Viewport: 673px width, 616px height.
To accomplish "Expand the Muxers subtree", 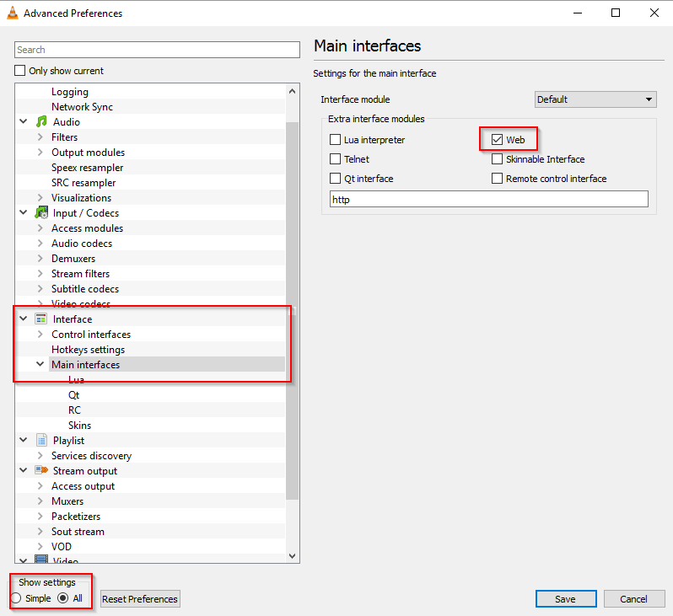I will 40,501.
